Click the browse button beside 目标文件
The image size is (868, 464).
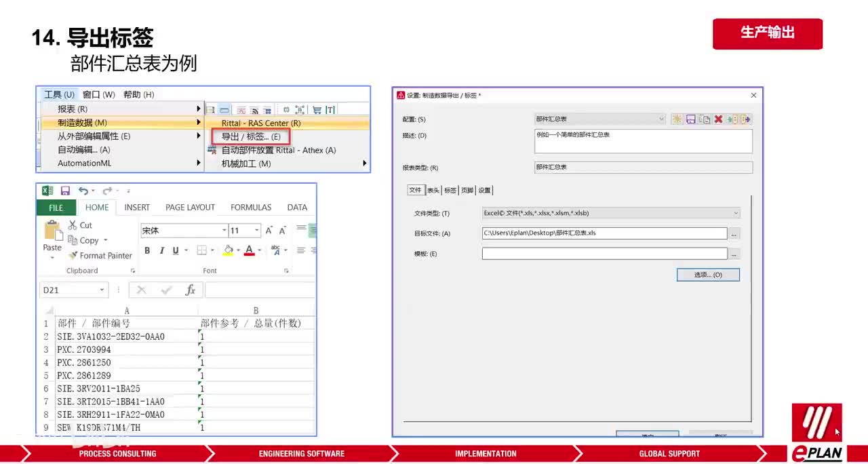(734, 233)
